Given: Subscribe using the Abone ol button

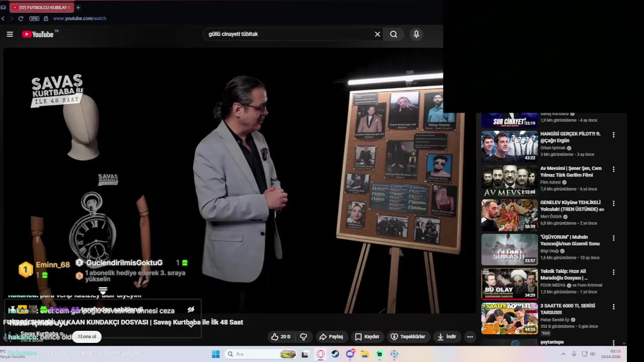Looking at the screenshot, I should click(87, 337).
